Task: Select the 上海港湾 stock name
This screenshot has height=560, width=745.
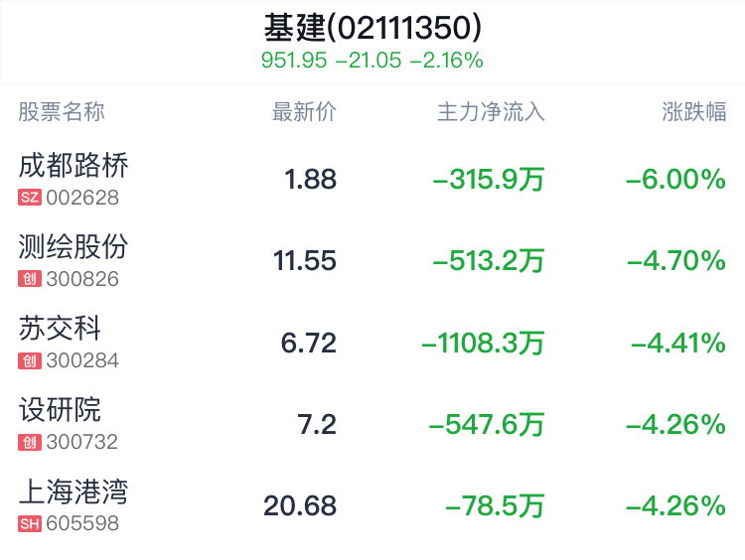Action: [x=74, y=490]
